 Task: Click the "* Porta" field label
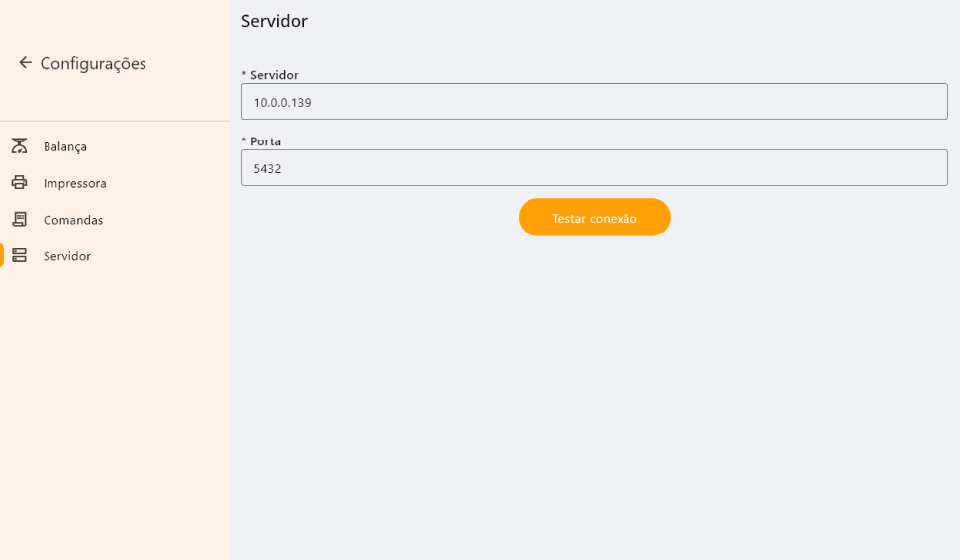[x=261, y=141]
